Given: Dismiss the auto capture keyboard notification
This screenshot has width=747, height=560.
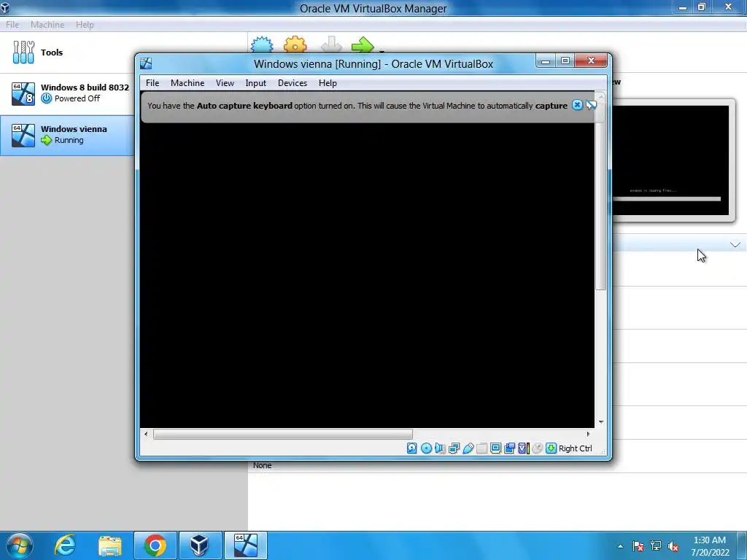Looking at the screenshot, I should 577,105.
